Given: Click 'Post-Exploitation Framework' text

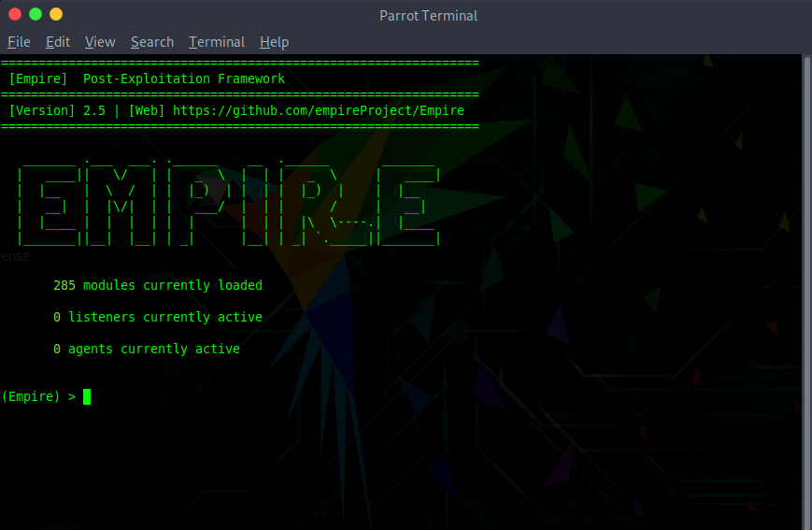Looking at the screenshot, I should coord(184,79).
